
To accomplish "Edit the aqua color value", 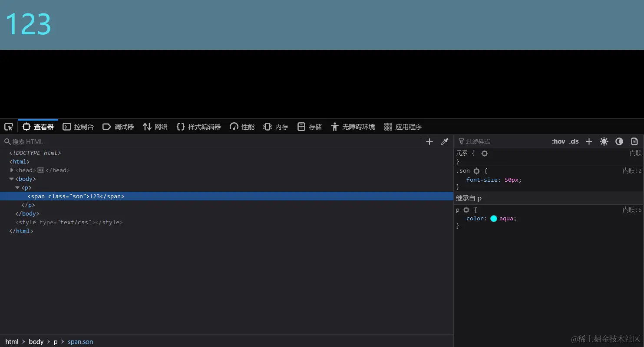I will click(507, 219).
